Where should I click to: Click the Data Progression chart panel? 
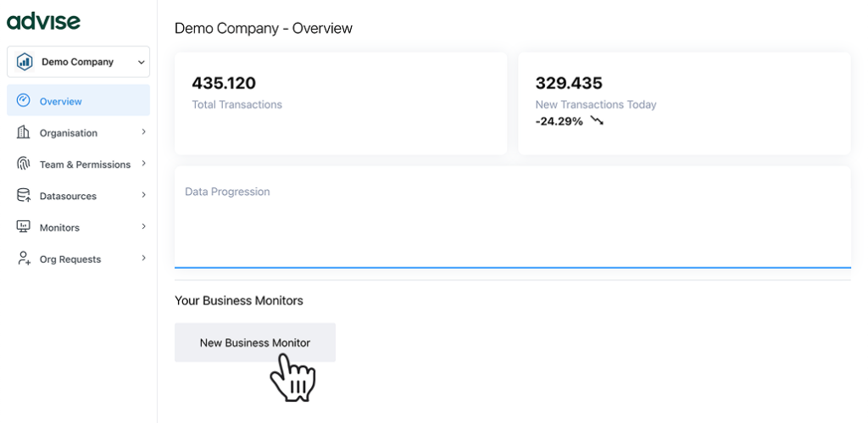512,217
